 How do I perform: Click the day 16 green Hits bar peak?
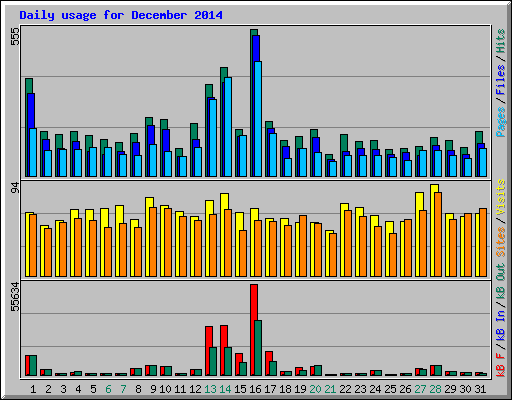coord(254,32)
